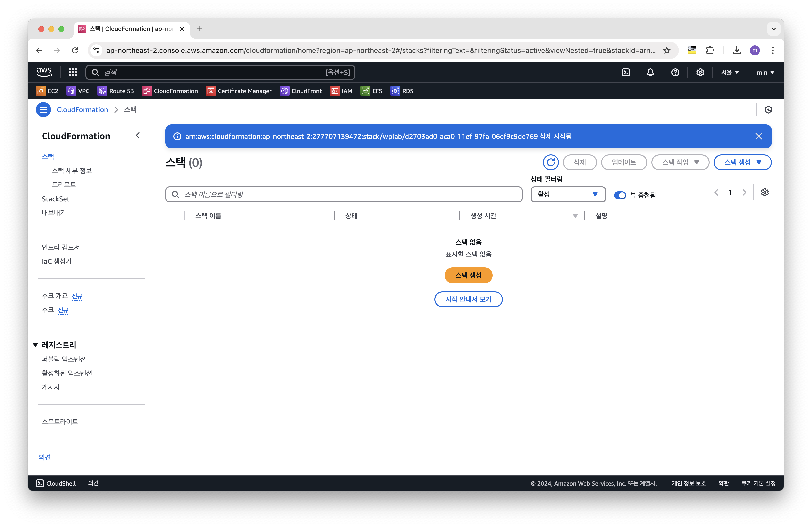Click the orange 스택 생성 button
The height and width of the screenshot is (528, 812).
[x=468, y=275]
